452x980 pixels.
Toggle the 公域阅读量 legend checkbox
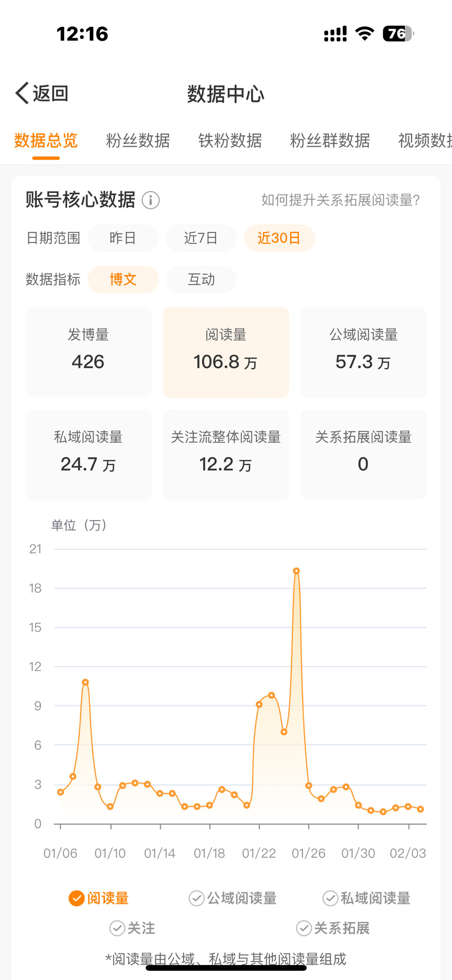tap(196, 898)
